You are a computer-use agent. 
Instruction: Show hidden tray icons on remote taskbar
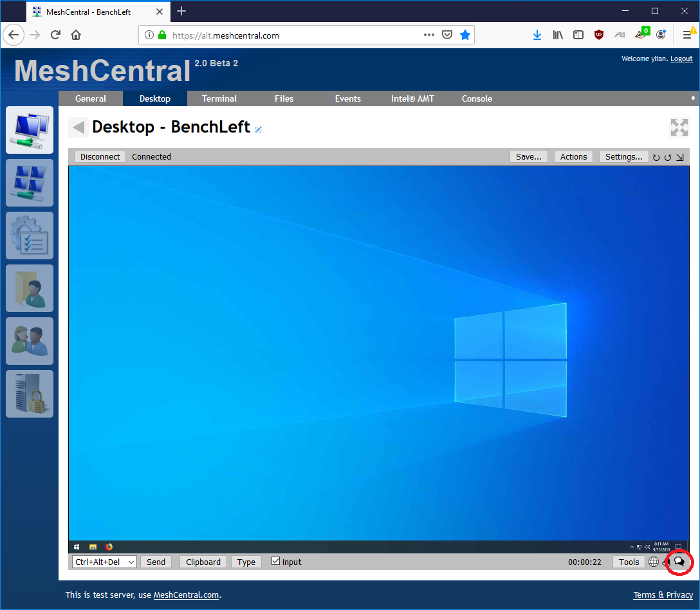click(632, 546)
